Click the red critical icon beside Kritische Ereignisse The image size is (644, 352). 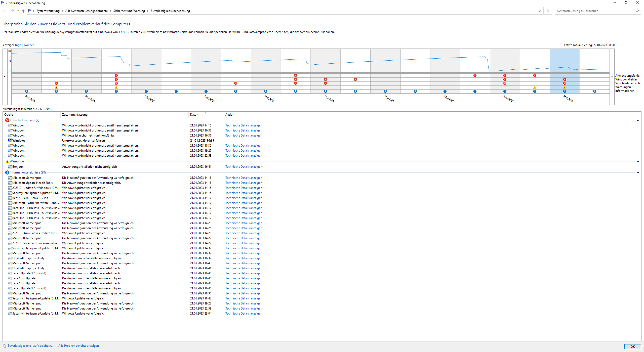tap(7, 120)
